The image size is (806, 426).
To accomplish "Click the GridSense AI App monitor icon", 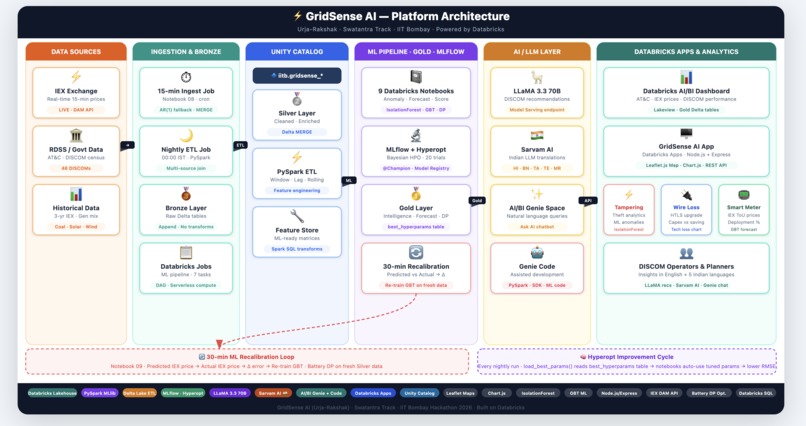I will 686,134.
